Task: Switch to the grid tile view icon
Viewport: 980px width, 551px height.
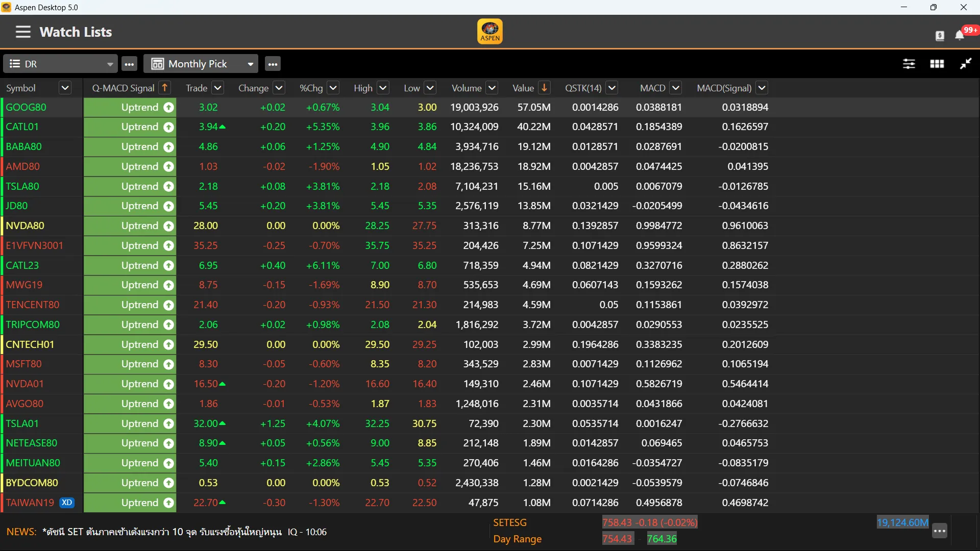Action: coord(937,64)
